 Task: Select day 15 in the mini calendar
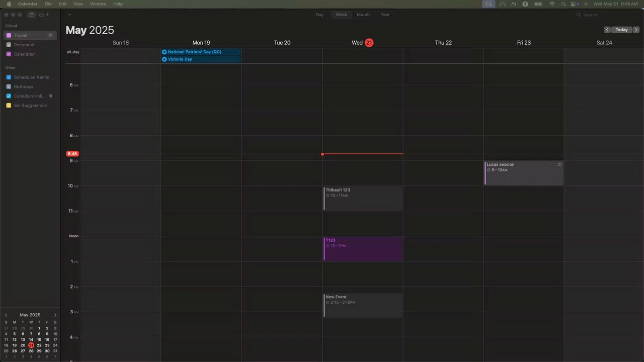tap(39, 339)
